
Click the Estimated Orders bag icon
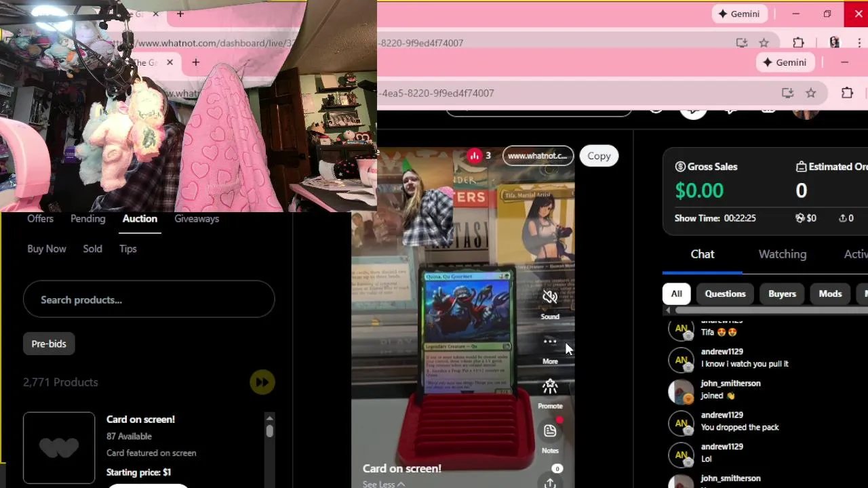[x=801, y=167]
